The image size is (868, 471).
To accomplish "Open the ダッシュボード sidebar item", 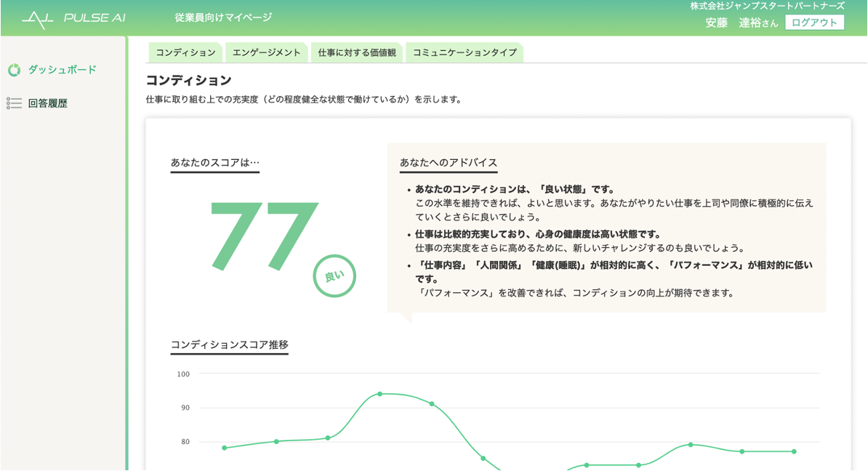I will (62, 70).
